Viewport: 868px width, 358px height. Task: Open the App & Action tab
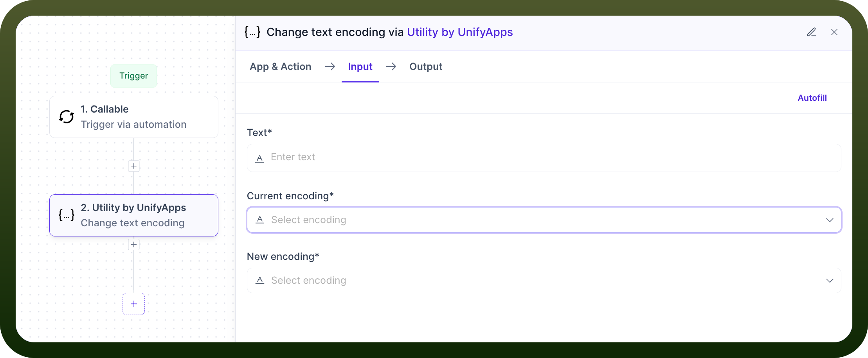281,66
